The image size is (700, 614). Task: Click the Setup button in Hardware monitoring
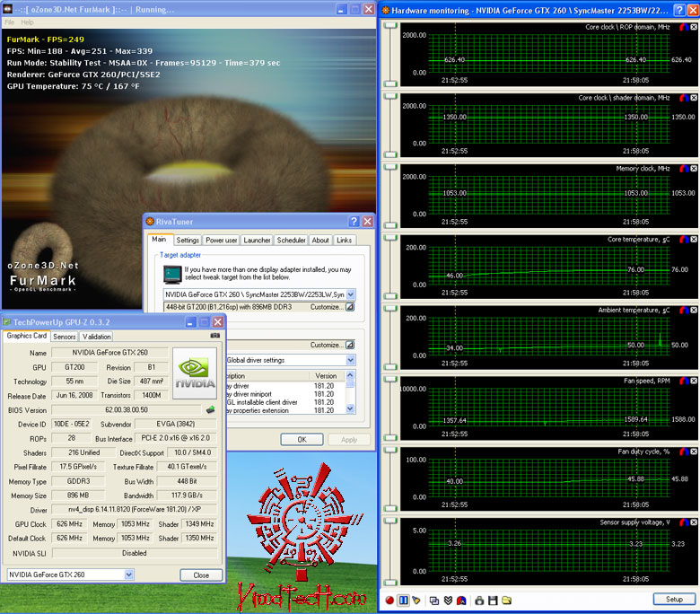(674, 600)
